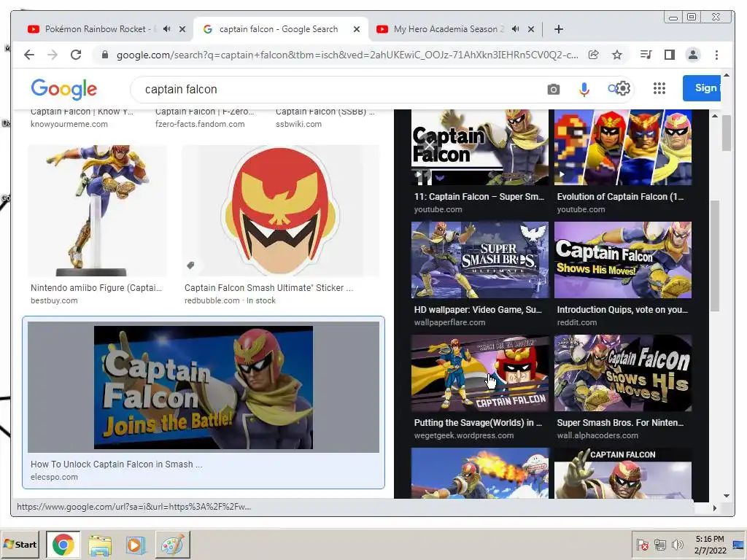Click the page vertical scrollbar thumb
747x560 pixels.
click(x=727, y=133)
